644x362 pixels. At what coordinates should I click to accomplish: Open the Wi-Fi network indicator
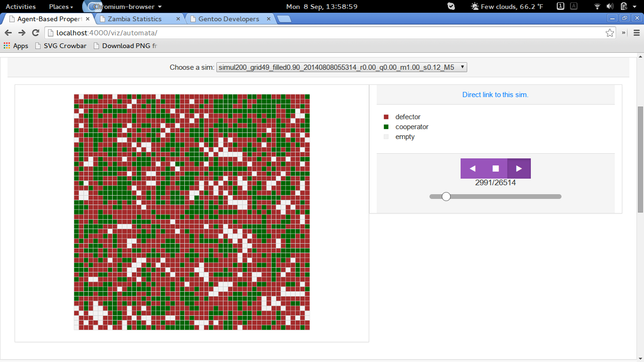tap(597, 7)
